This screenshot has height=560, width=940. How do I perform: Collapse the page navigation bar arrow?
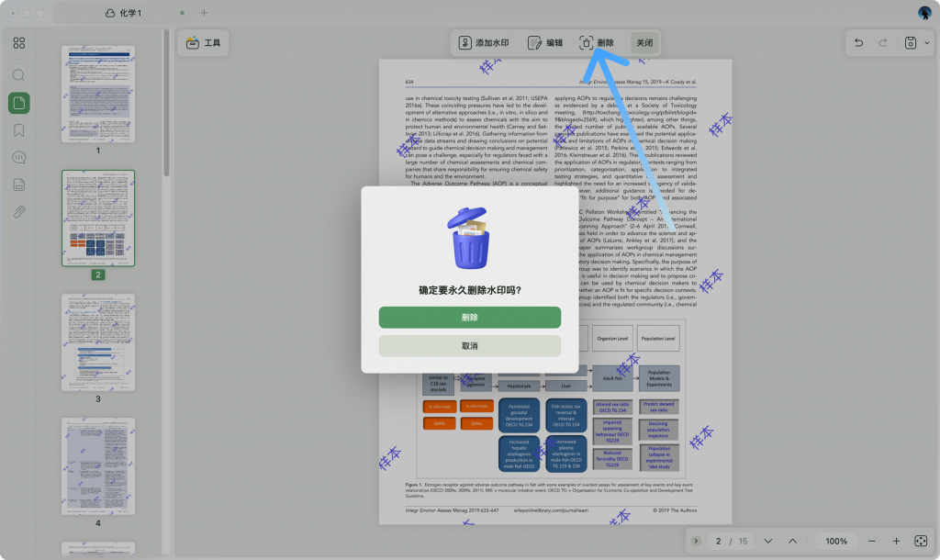pos(696,541)
